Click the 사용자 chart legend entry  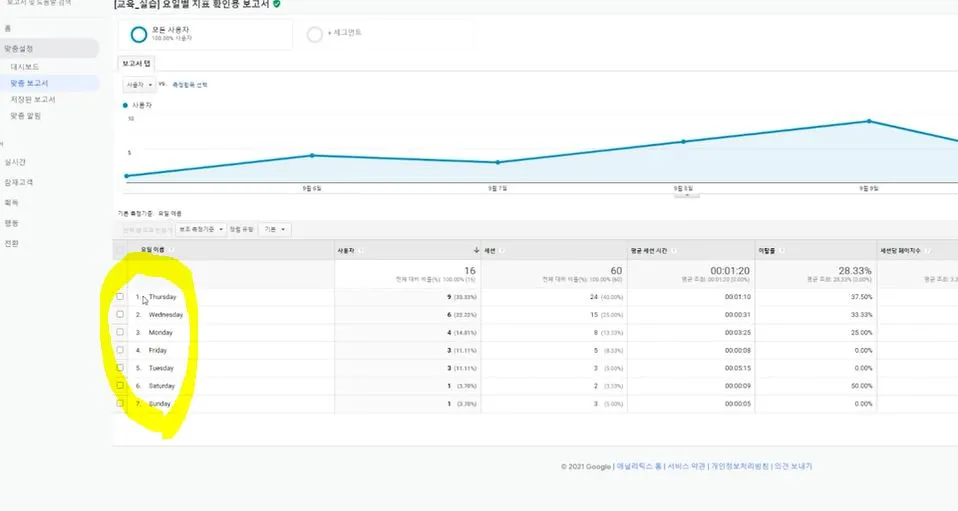pos(137,105)
